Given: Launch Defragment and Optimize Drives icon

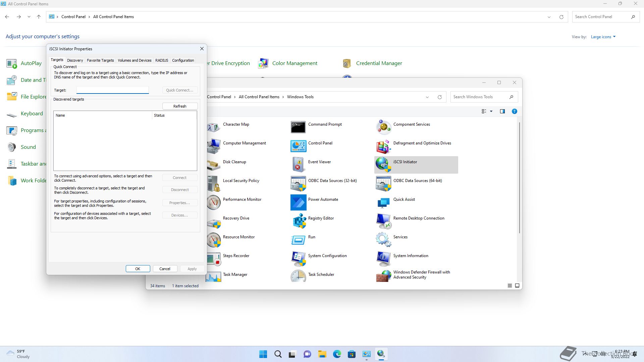Looking at the screenshot, I should coord(383,146).
